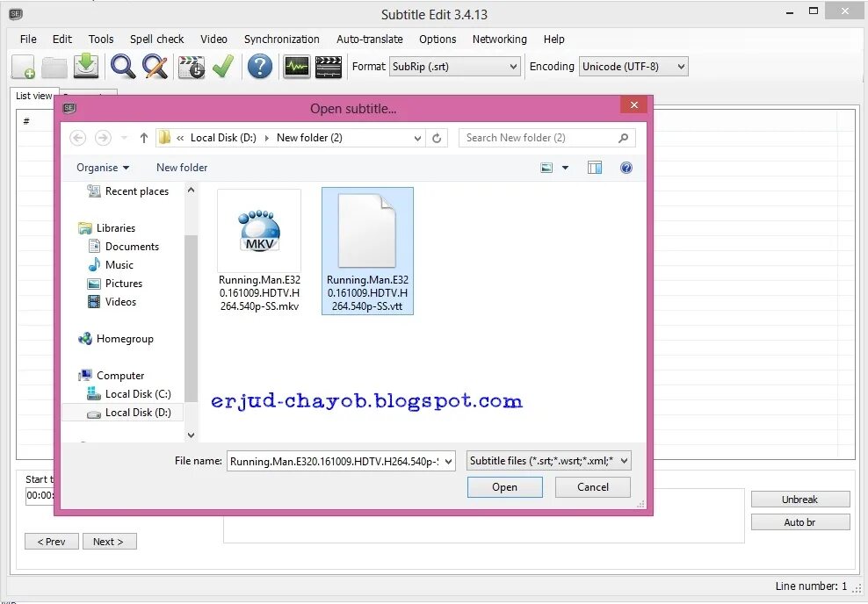Open the Options menu
Image resolution: width=868 pixels, height=604 pixels.
point(438,40)
